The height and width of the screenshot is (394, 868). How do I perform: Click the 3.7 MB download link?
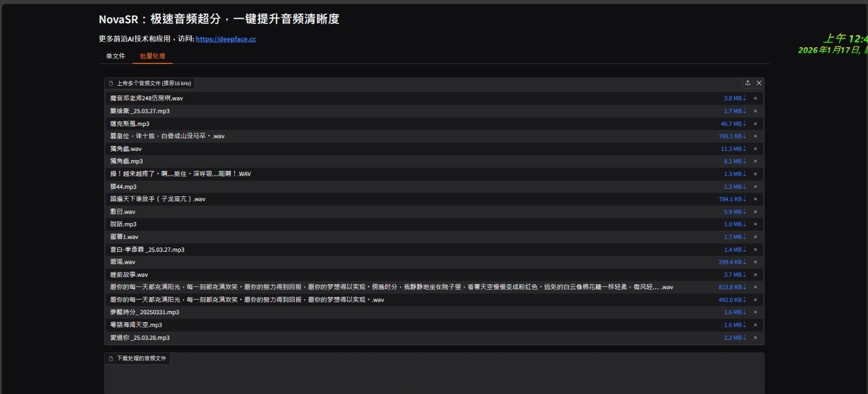735,275
